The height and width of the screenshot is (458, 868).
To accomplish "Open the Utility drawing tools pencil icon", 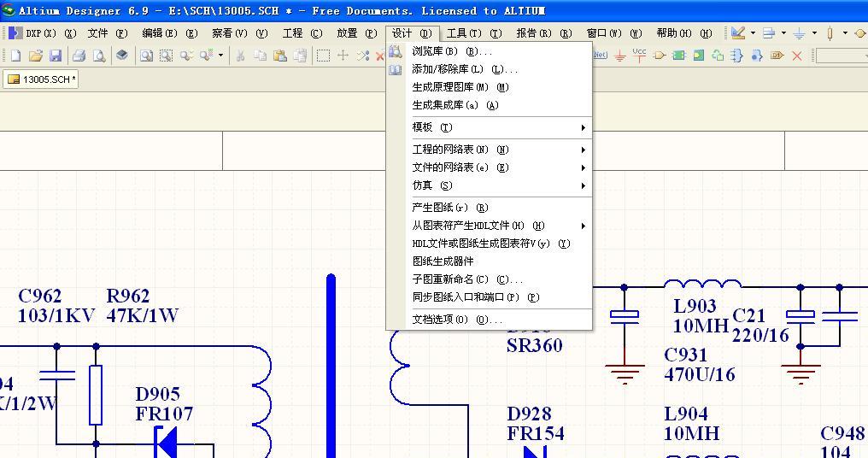I will pyautogui.click(x=738, y=33).
